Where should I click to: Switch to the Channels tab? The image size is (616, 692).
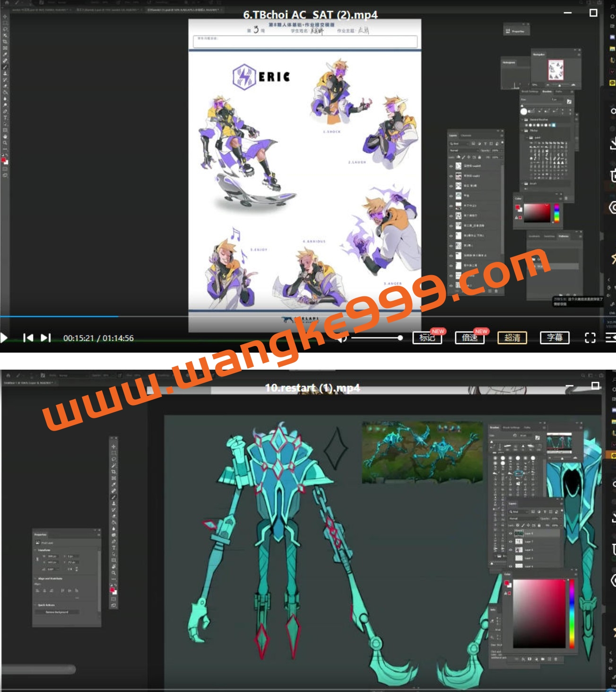point(466,136)
